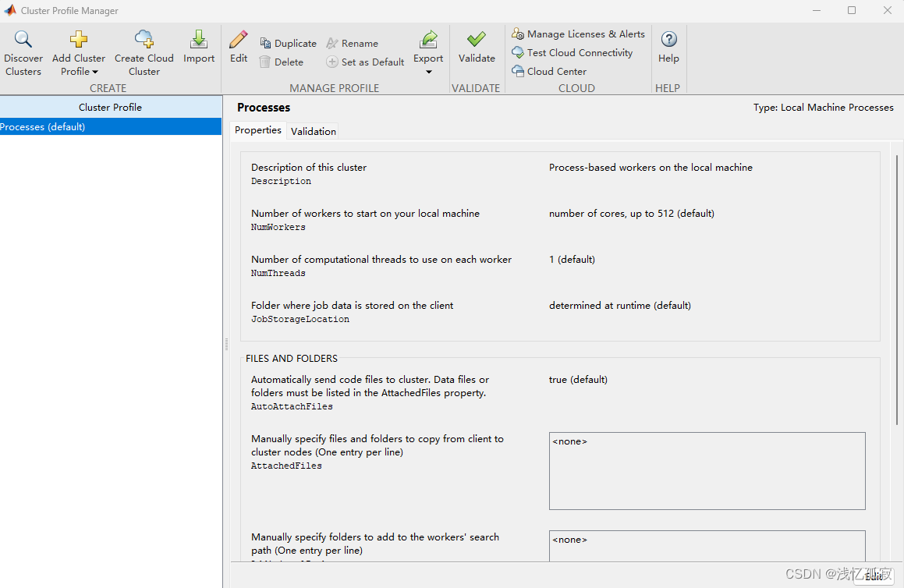Viewport: 904px width, 588px height.
Task: Click the JobStorageLocation property name
Action: 300,320
